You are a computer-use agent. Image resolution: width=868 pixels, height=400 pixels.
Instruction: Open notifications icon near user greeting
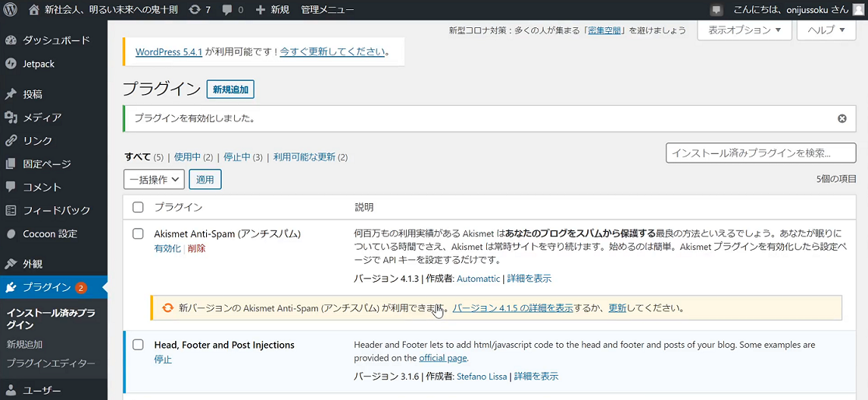click(x=717, y=9)
